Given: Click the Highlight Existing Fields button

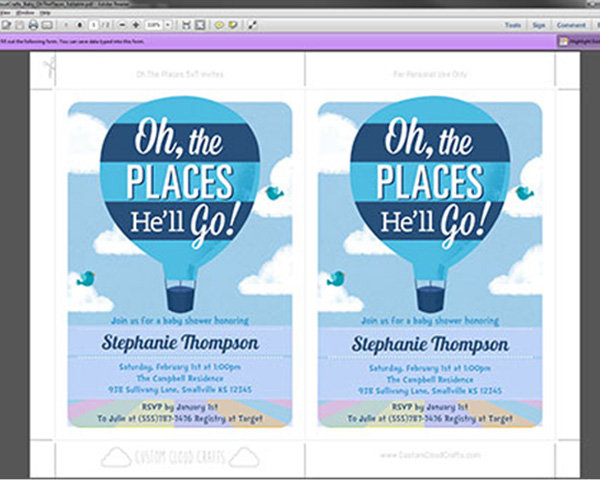Looking at the screenshot, I should 579,41.
